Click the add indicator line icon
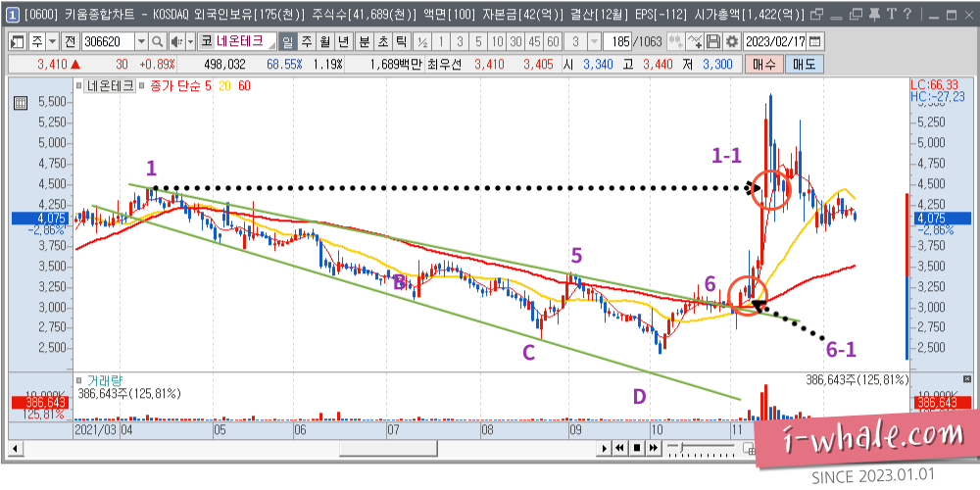This screenshot has height=490, width=980. coord(695,42)
